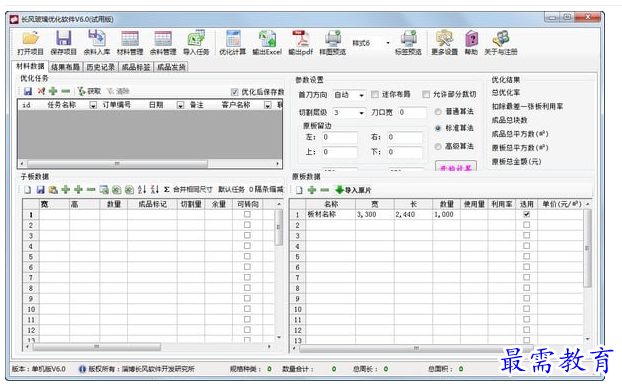Switch to 结果布局 tab
This screenshot has width=622, height=392.
[65, 67]
